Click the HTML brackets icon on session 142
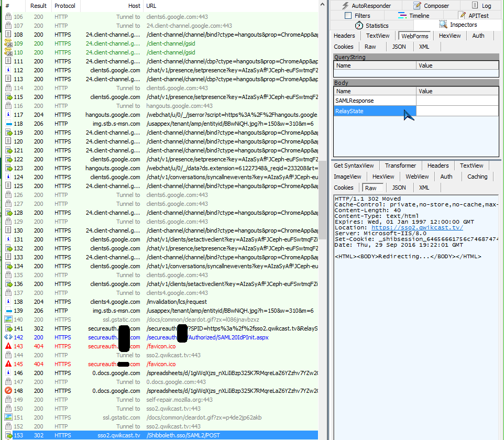Image resolution: width=504 pixels, height=440 pixels. [8, 337]
